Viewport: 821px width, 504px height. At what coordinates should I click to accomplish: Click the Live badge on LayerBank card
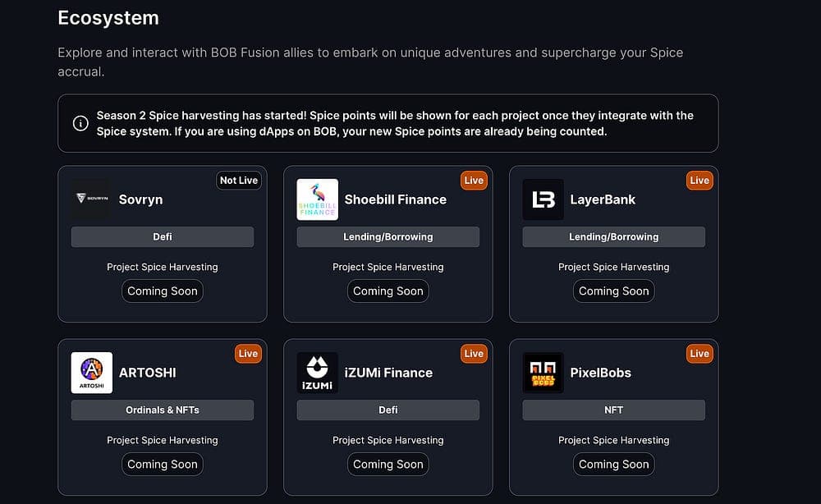point(699,181)
